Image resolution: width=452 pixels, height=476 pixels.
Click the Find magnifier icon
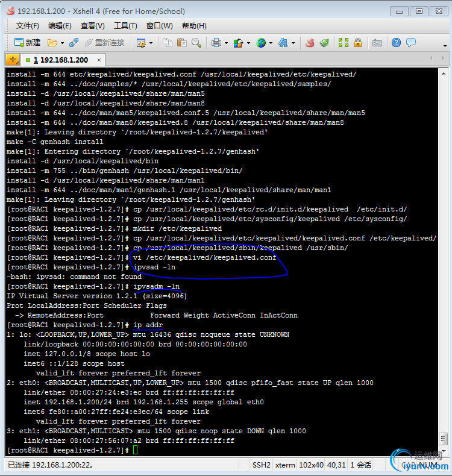196,43
